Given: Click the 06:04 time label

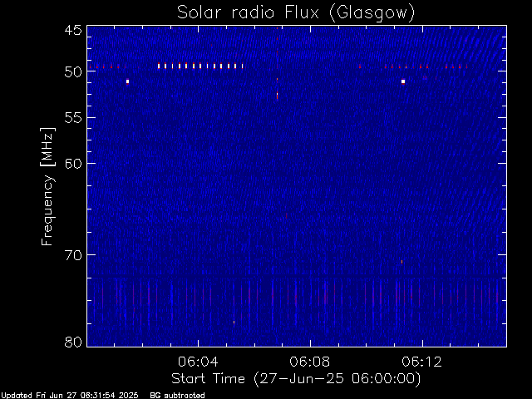Looking at the screenshot, I should point(198,362).
